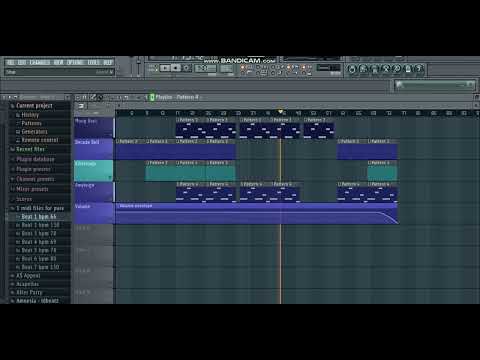Select the first playlist track header
The width and height of the screenshot is (480, 360).
click(x=94, y=128)
